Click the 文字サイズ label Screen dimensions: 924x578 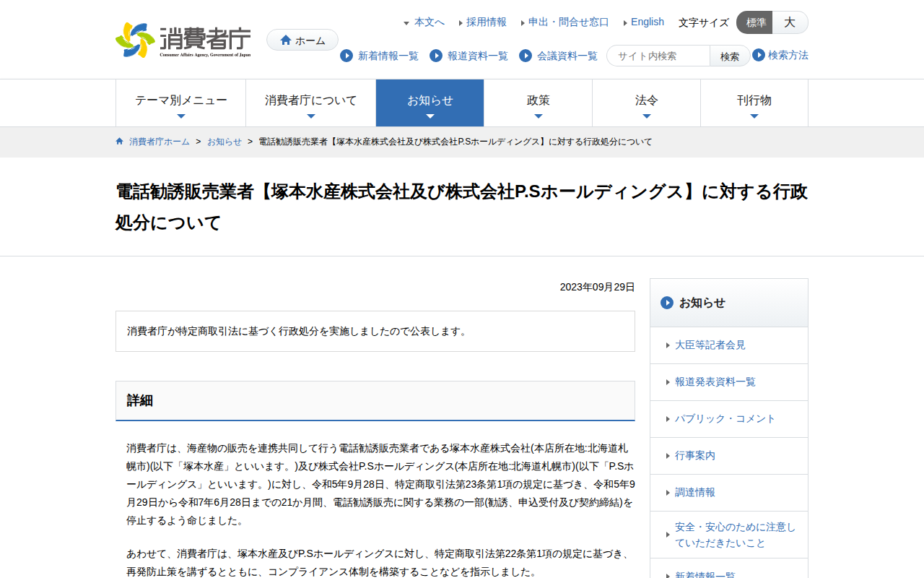pos(704,22)
